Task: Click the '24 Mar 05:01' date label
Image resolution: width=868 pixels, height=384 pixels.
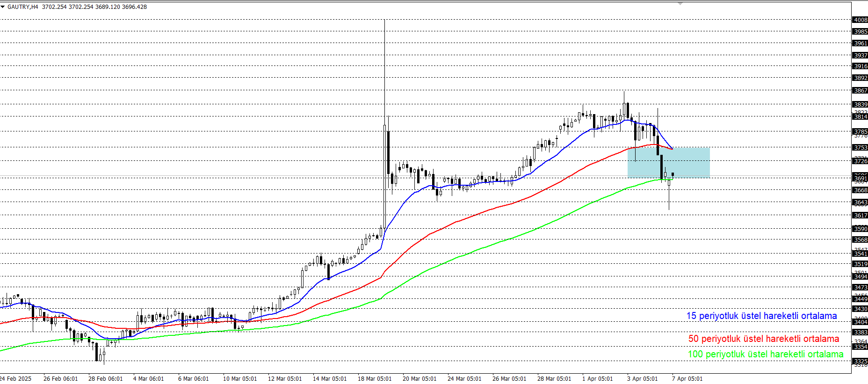Action: pyautogui.click(x=464, y=378)
